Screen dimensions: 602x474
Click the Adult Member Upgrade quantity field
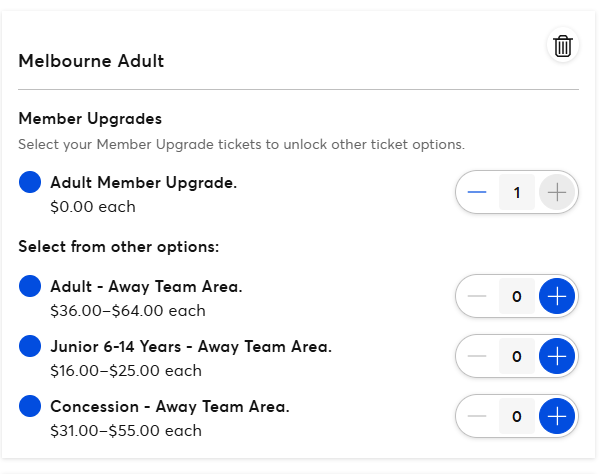click(517, 192)
